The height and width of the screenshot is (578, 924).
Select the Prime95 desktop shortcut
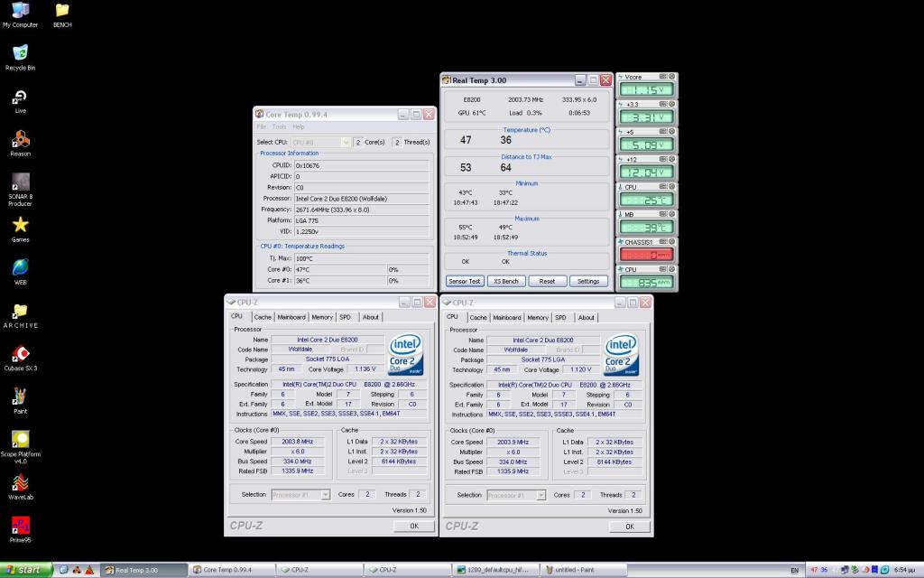pos(20,530)
